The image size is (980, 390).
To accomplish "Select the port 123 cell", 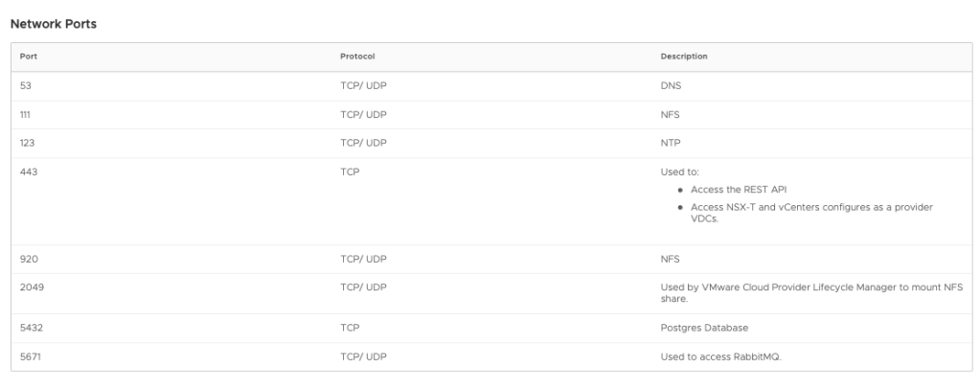I will (x=26, y=145).
